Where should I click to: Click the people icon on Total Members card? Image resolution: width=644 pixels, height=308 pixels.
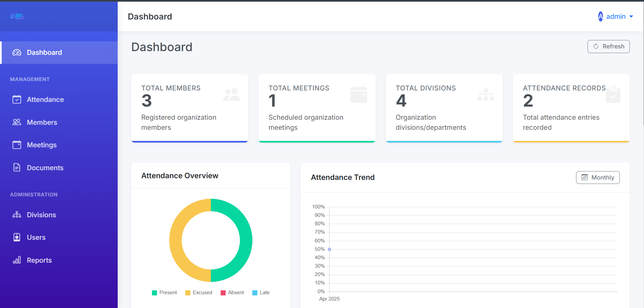tap(231, 94)
